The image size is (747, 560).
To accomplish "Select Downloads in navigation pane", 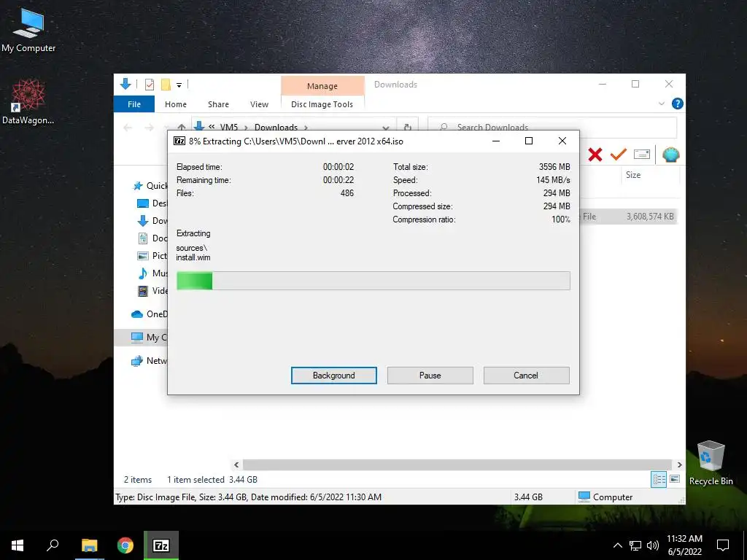I will (152, 220).
